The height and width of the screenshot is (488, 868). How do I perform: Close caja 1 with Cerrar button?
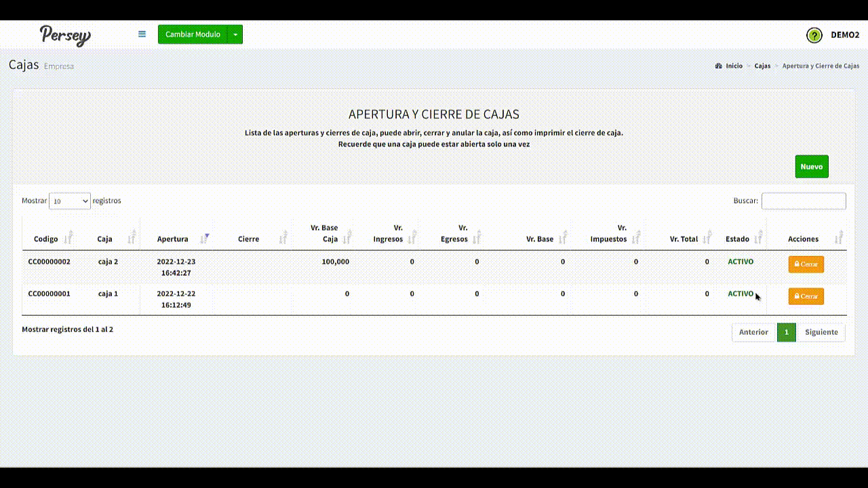click(806, 296)
